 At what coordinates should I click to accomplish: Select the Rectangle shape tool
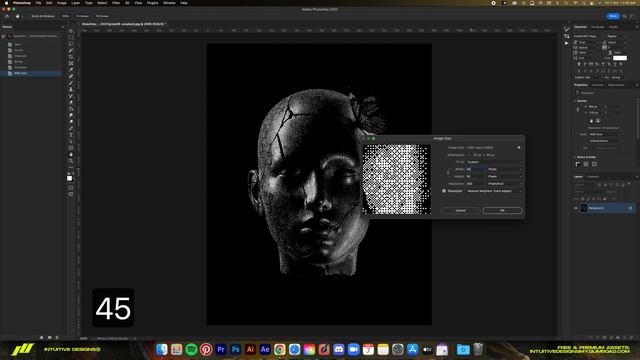click(71, 148)
